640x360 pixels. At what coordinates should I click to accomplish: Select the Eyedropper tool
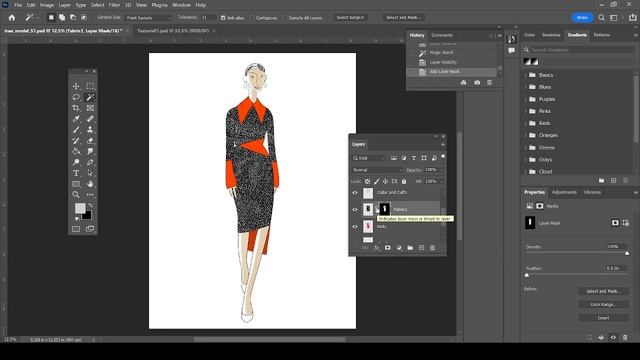(76, 119)
